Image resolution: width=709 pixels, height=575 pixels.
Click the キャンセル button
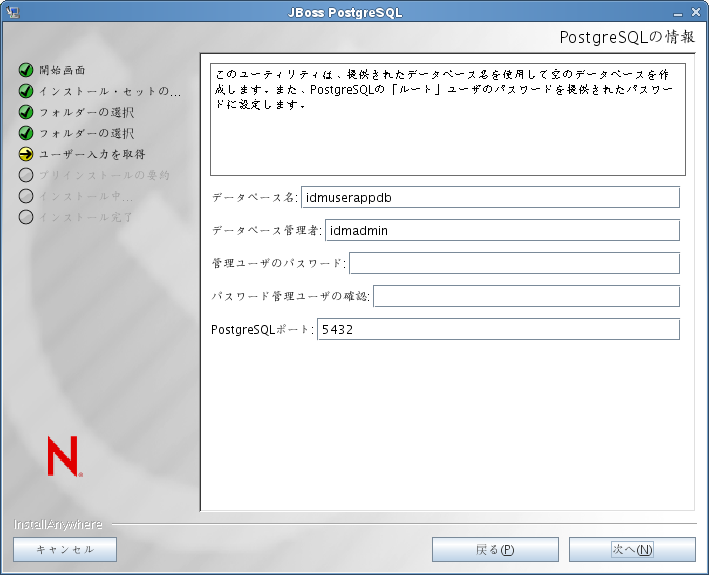(65, 549)
